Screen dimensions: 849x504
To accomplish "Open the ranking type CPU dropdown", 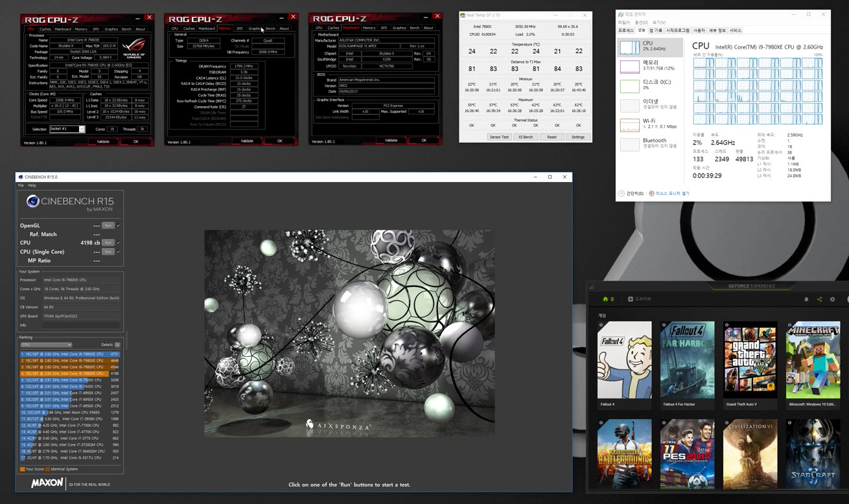I will coord(46,345).
